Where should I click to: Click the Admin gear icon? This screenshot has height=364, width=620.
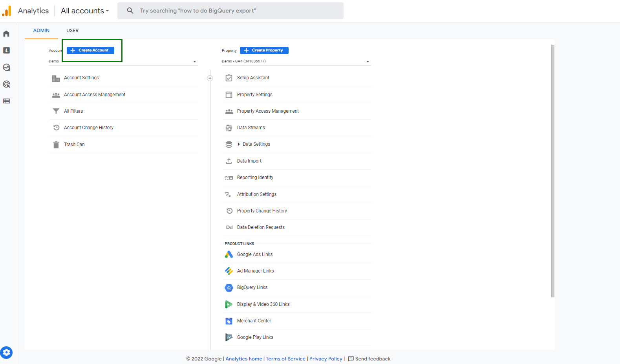(x=6, y=352)
